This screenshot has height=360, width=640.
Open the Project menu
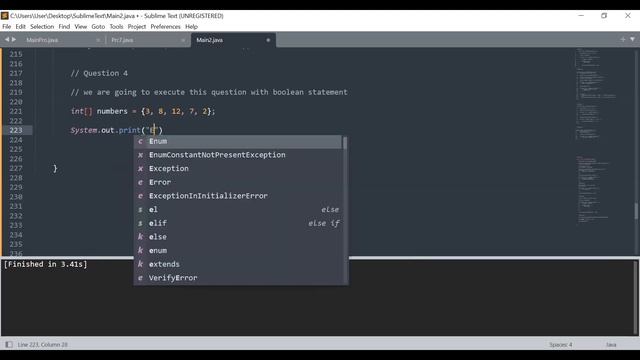click(137, 27)
